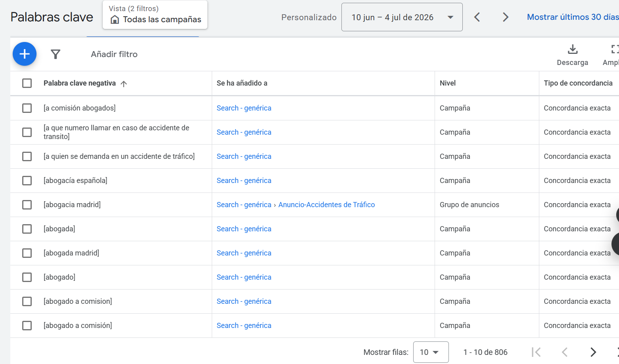619x364 pixels.
Task: Change rows per page dropdown
Action: (x=431, y=352)
